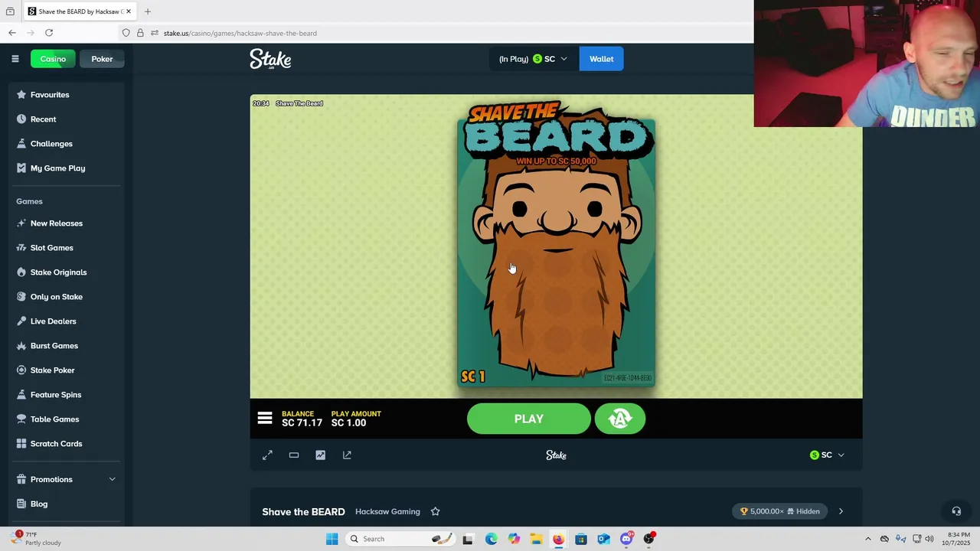
Task: Open the taskbar weather widget
Action: [x=37, y=539]
